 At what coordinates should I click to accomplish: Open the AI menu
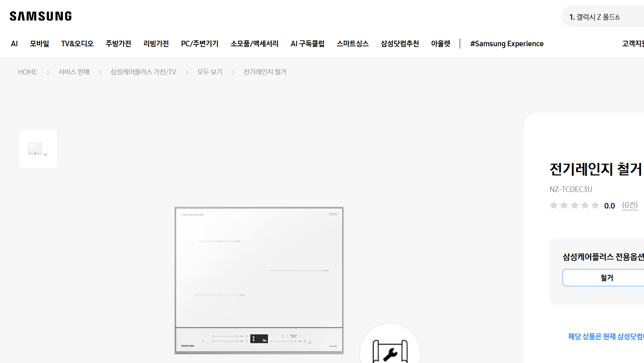14,44
